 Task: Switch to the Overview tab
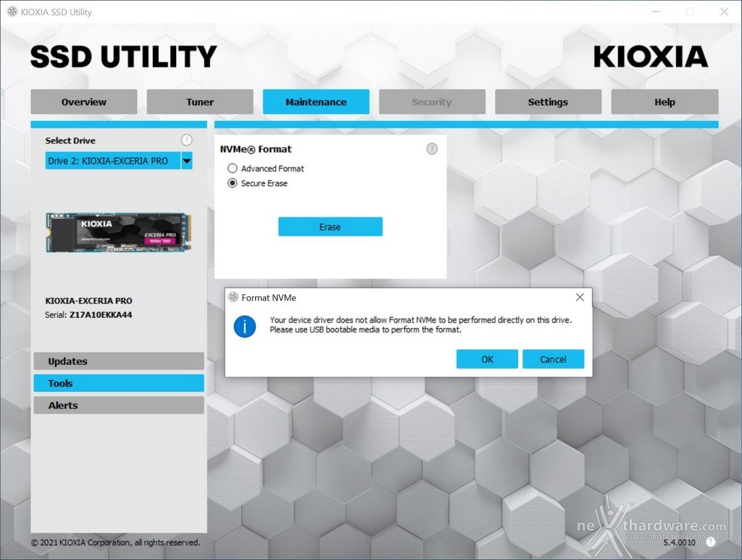(x=84, y=101)
